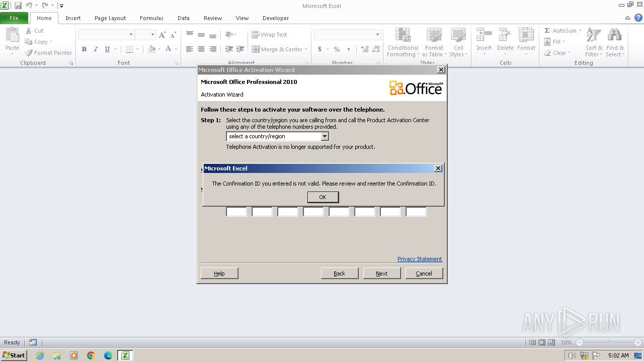This screenshot has height=362, width=644.
Task: Switch to the Page Layout tab
Action: tap(110, 18)
